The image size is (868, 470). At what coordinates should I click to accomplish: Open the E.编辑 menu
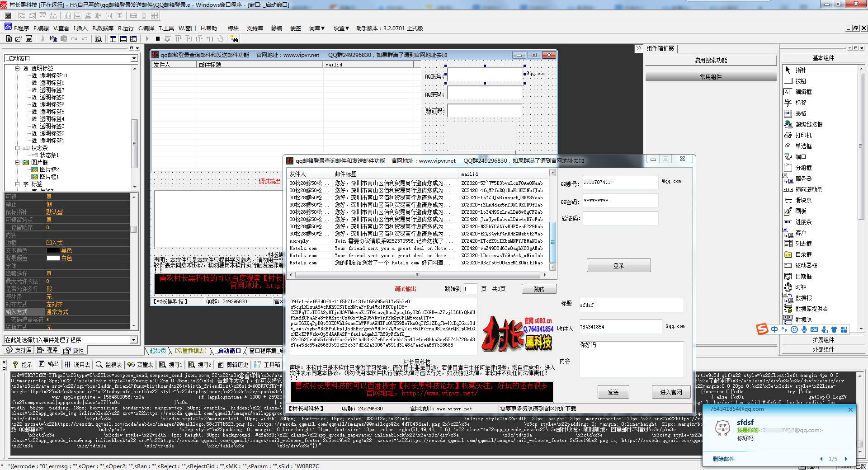pos(41,28)
